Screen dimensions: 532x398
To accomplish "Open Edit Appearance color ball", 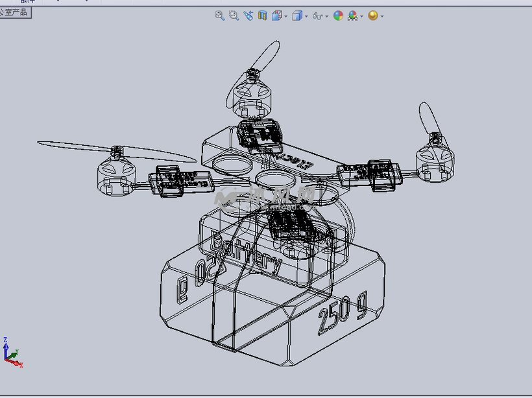I will (x=338, y=16).
